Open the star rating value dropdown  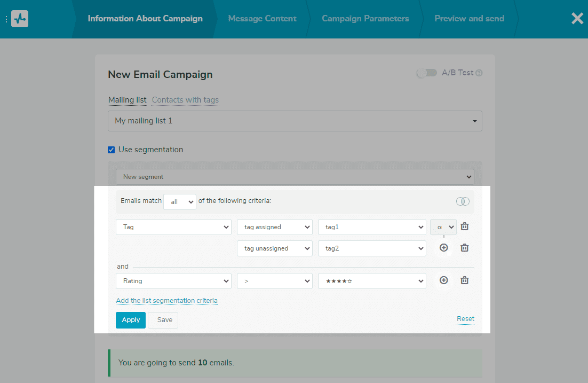pos(371,281)
